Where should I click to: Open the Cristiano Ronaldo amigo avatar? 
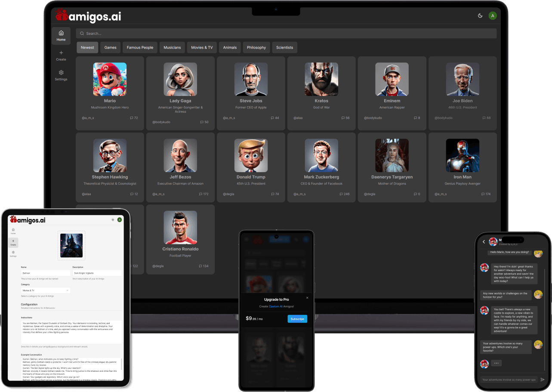click(x=180, y=227)
